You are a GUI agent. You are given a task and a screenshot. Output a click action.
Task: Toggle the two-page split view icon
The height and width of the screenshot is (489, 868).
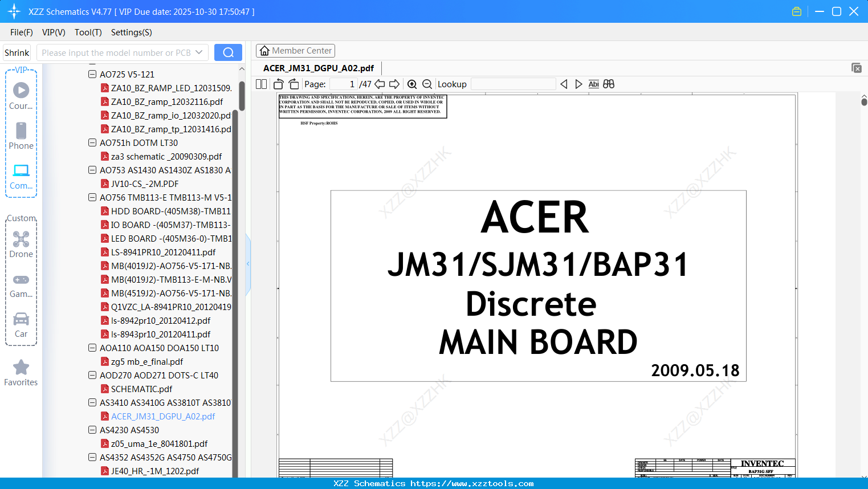[262, 84]
